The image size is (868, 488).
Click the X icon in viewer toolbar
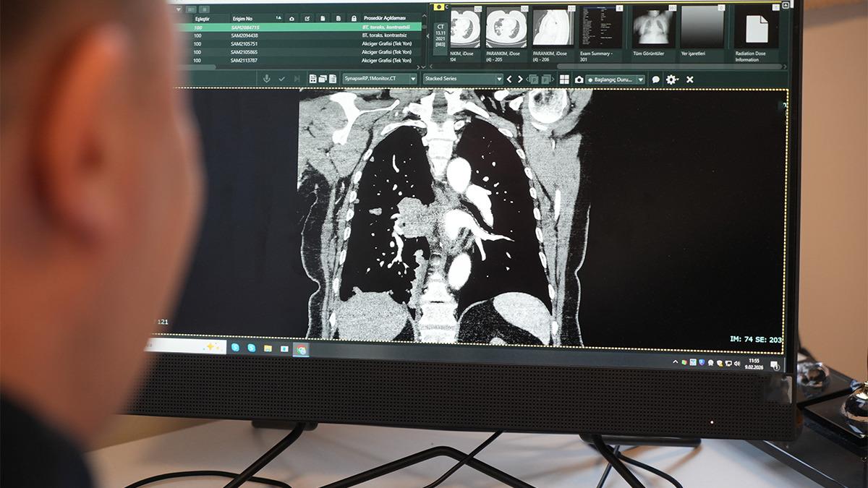[689, 80]
